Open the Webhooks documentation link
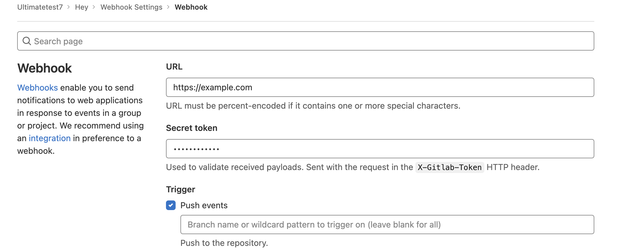Screen dimensions: 644x251 coord(37,88)
